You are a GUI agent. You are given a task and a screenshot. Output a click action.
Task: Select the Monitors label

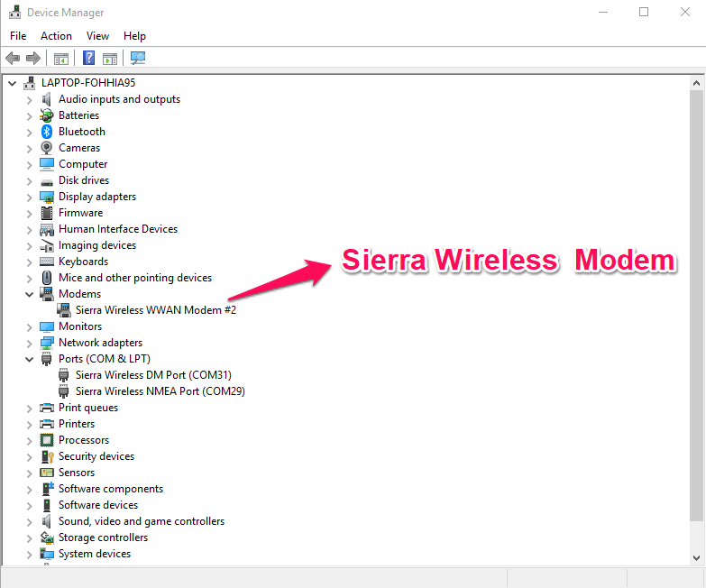point(80,326)
